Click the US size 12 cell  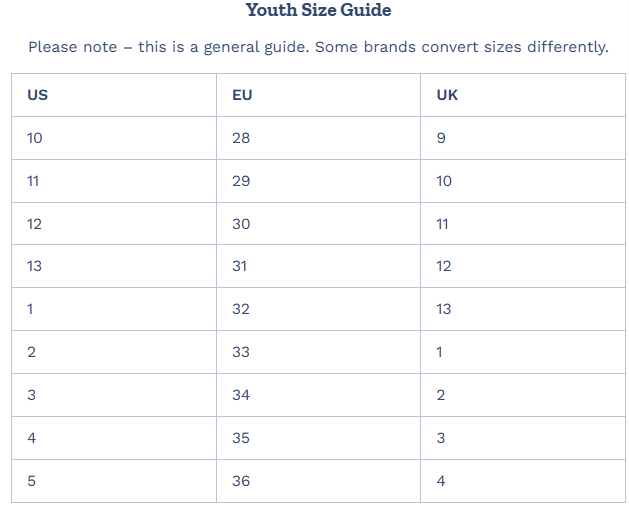[114, 224]
